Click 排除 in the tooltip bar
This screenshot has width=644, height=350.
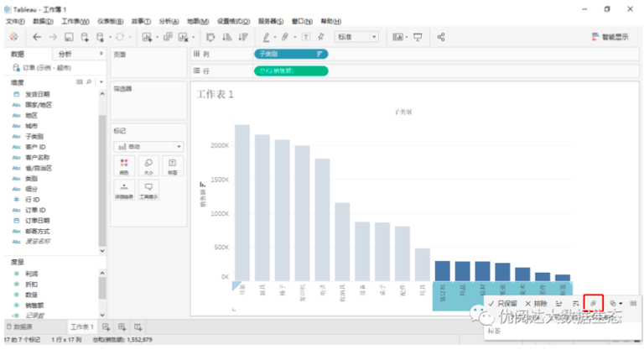coord(536,302)
